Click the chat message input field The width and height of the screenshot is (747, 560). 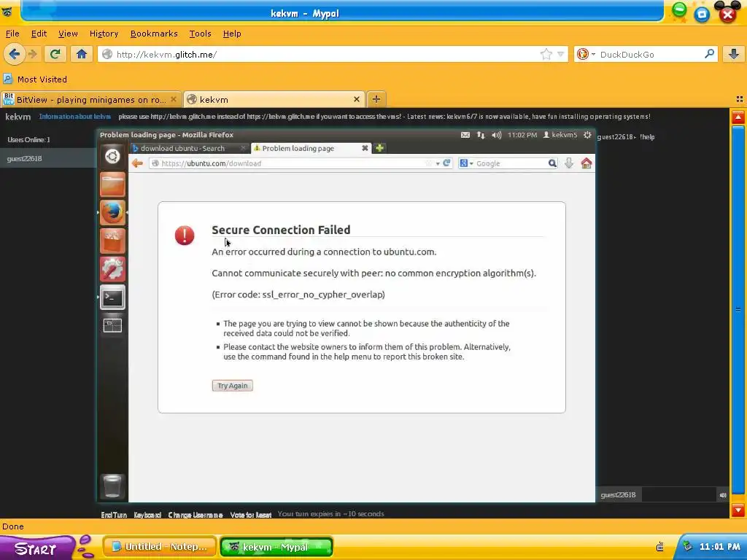click(681, 495)
